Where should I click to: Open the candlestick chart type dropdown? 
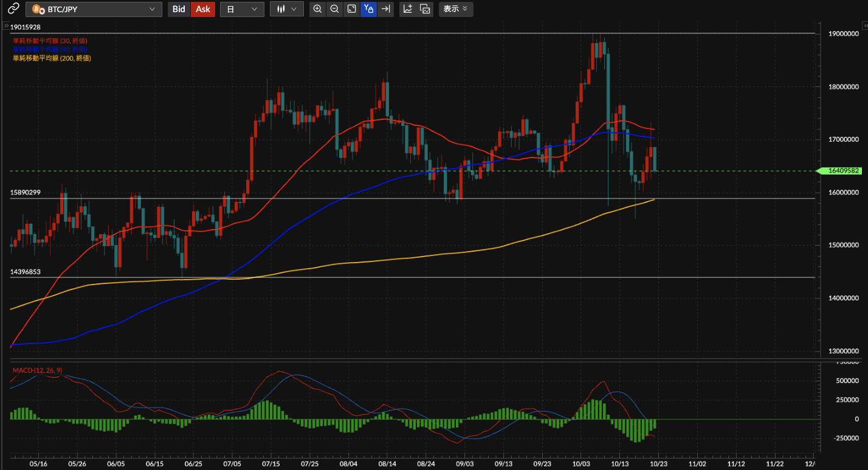(286, 9)
